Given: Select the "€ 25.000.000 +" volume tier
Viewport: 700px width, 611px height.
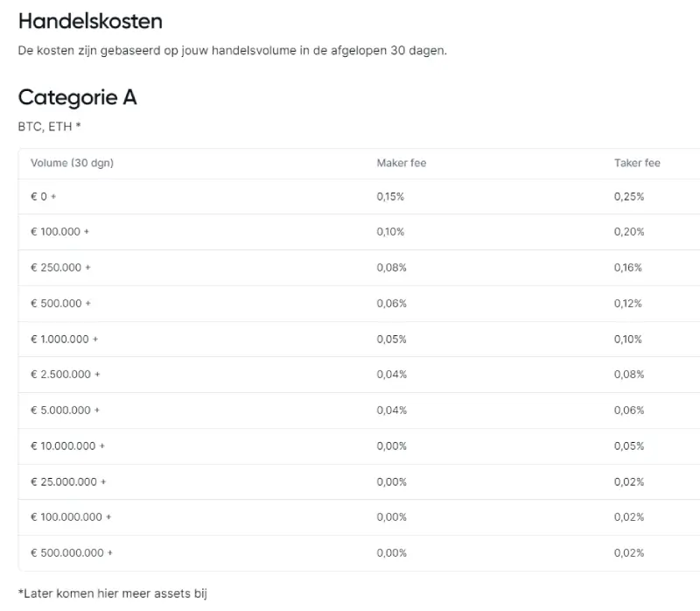Looking at the screenshot, I should pyautogui.click(x=68, y=482).
